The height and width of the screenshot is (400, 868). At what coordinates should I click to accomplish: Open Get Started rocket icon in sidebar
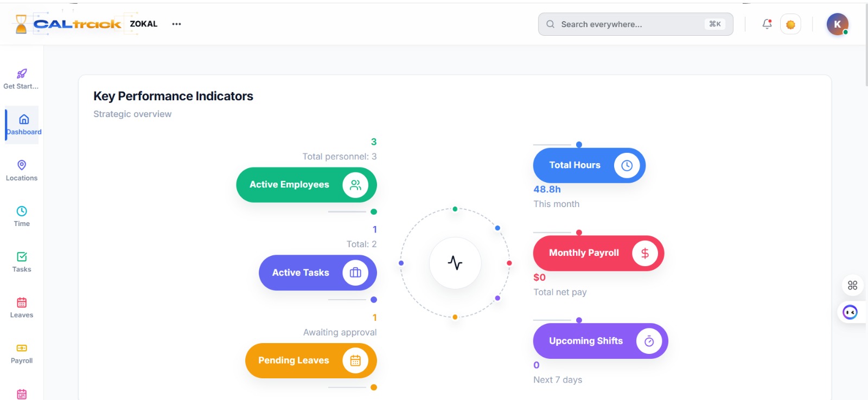[x=22, y=74]
